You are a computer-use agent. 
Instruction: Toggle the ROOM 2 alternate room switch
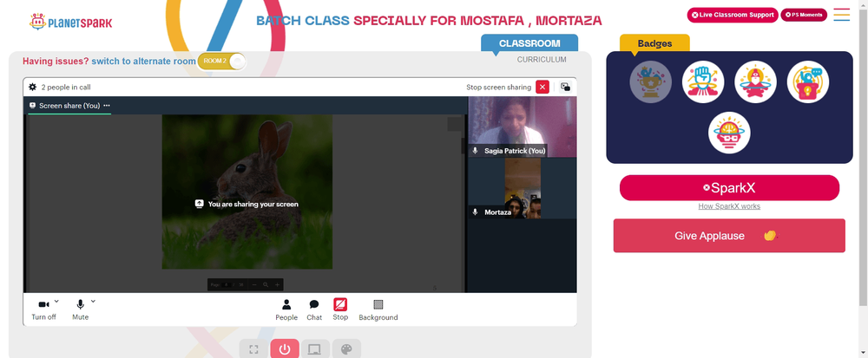221,61
